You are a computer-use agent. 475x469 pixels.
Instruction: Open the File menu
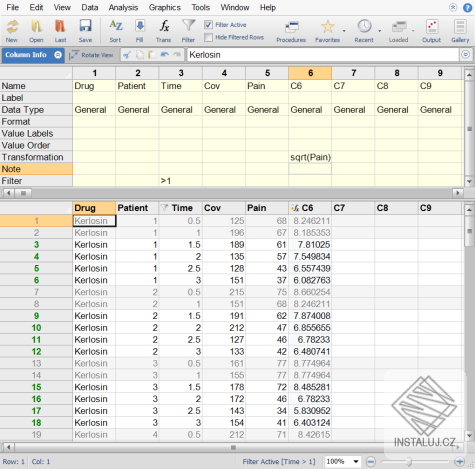13,7
